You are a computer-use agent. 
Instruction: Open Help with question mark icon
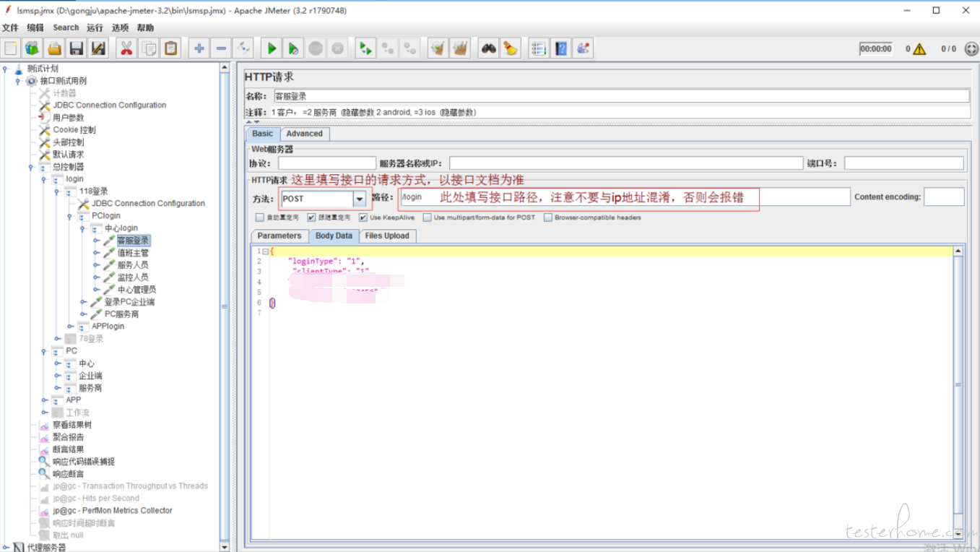pos(560,48)
